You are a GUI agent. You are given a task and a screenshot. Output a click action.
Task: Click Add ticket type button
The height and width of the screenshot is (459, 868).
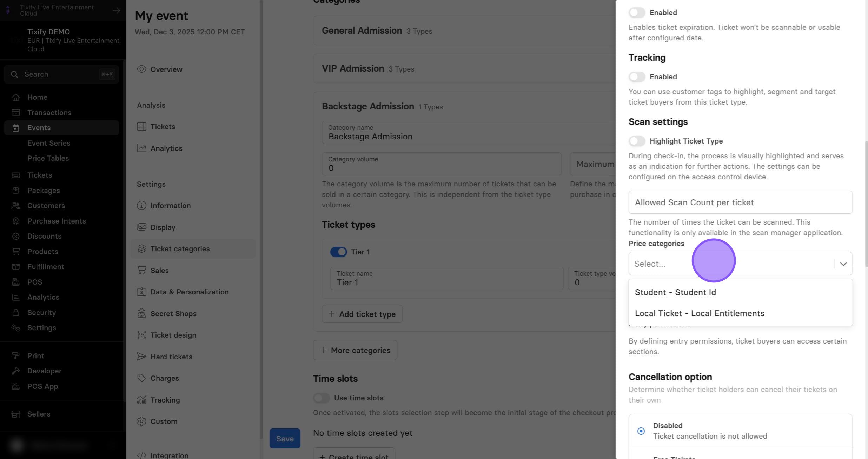[362, 314]
